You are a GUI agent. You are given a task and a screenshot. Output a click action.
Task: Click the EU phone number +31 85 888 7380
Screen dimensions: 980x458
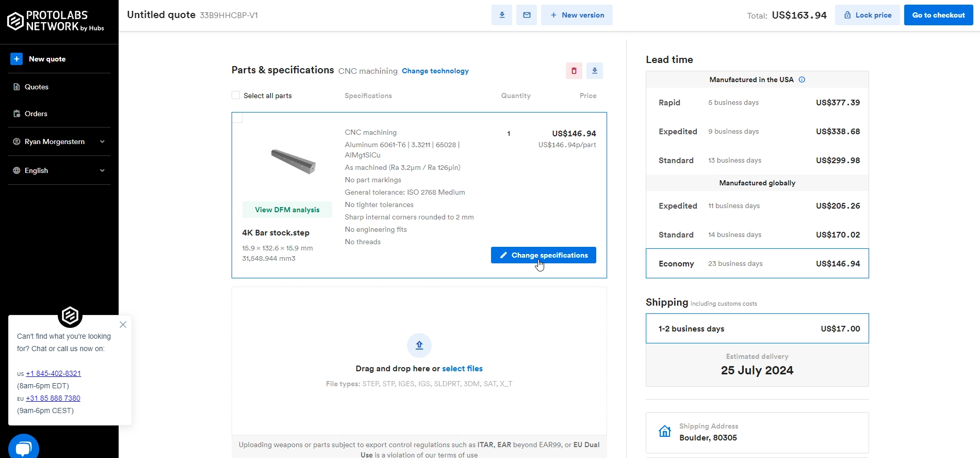click(53, 398)
